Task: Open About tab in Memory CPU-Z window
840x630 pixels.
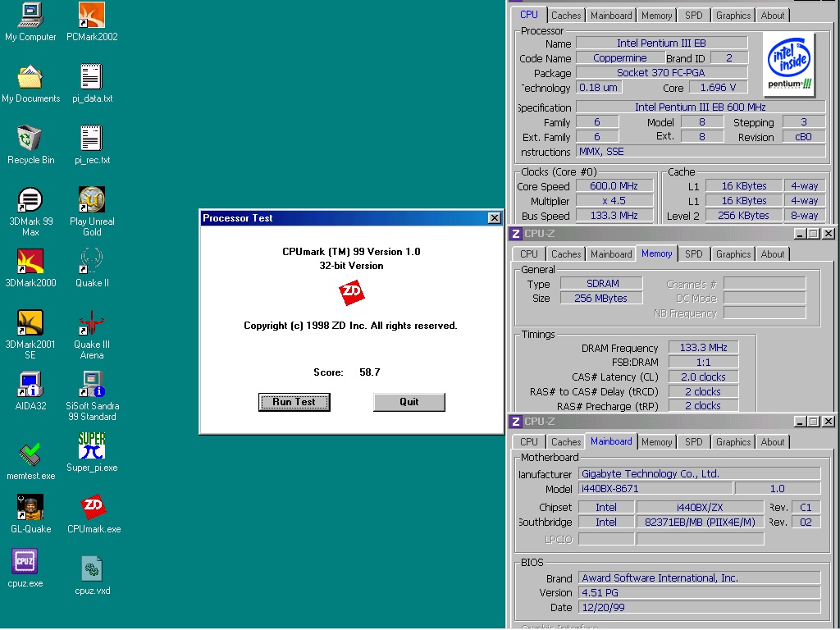Action: pos(773,254)
